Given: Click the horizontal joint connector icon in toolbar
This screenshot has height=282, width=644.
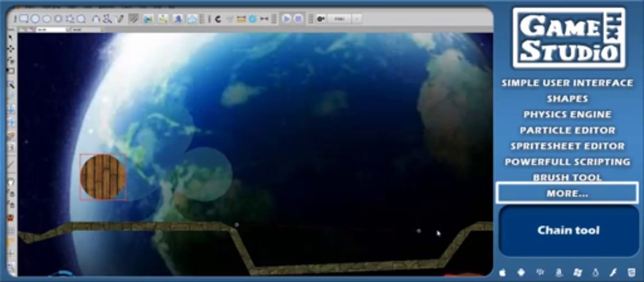Looking at the screenshot, I should pyautogui.click(x=264, y=19).
